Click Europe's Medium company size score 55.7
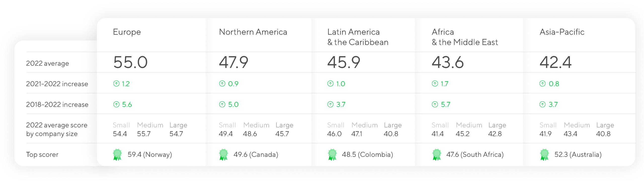644x181 pixels. click(144, 134)
